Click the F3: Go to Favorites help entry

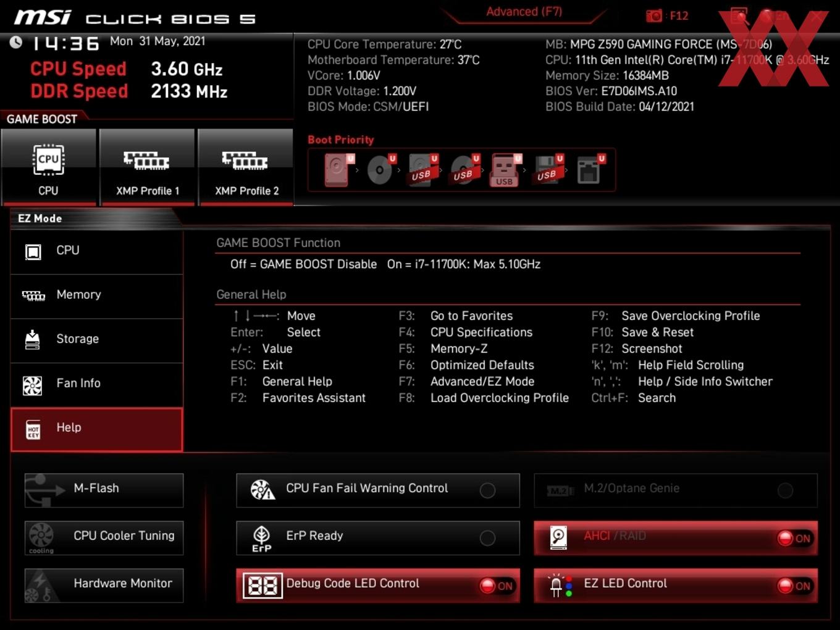click(x=456, y=316)
